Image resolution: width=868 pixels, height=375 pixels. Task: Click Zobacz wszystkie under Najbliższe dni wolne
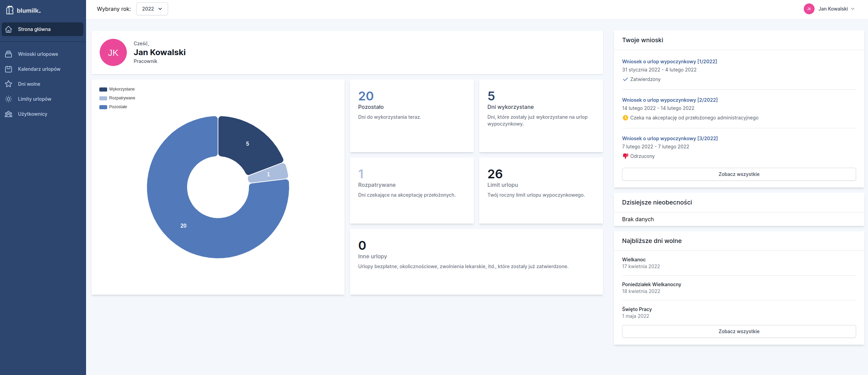(739, 331)
